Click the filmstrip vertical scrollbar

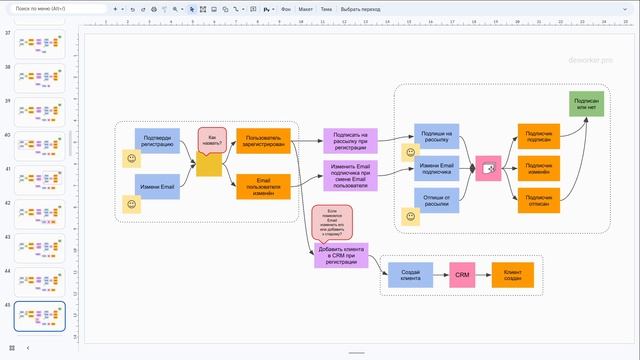70,144
